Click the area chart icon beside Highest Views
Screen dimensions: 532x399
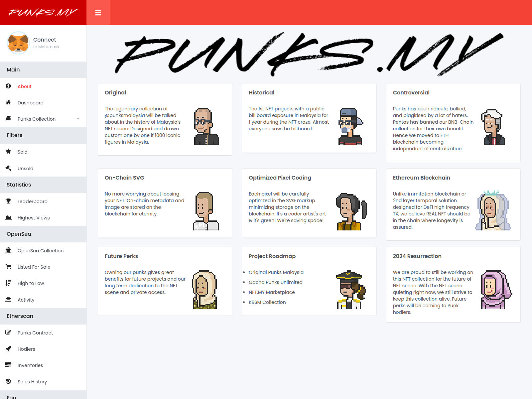(8, 217)
